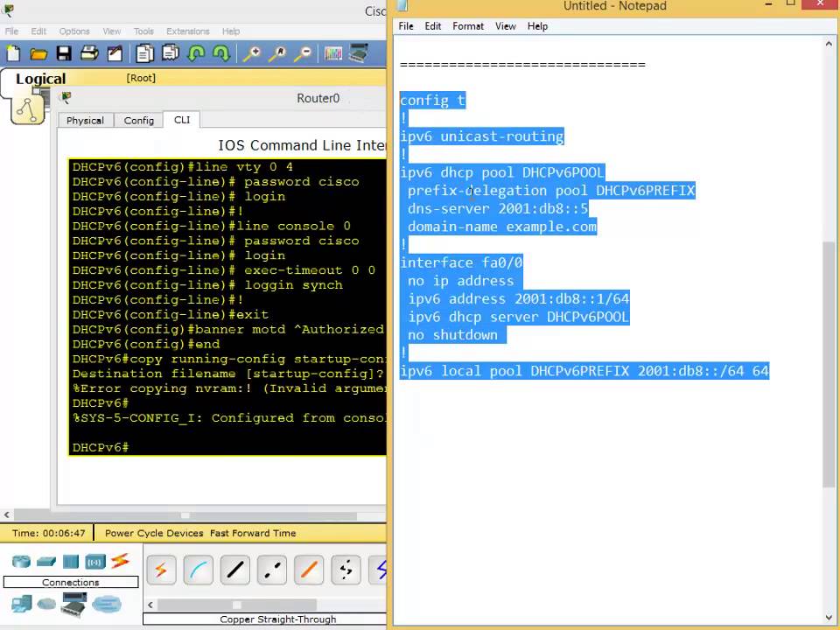Image resolution: width=840 pixels, height=630 pixels.
Task: Select the Wireless Devices category
Action: click(x=95, y=562)
